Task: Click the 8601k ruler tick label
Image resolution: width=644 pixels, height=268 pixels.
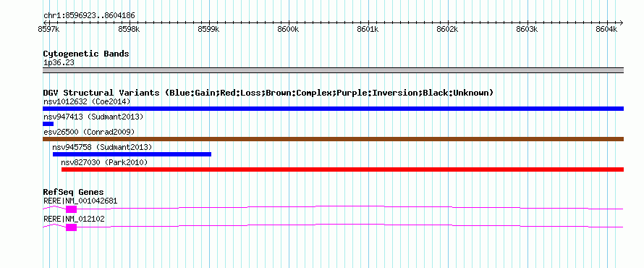Action: (368, 30)
